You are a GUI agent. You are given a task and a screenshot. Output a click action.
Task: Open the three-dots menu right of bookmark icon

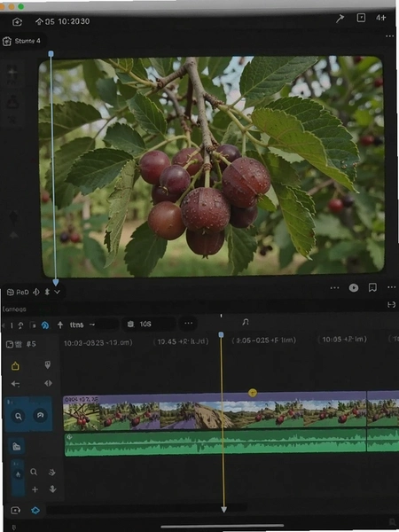pos(392,287)
